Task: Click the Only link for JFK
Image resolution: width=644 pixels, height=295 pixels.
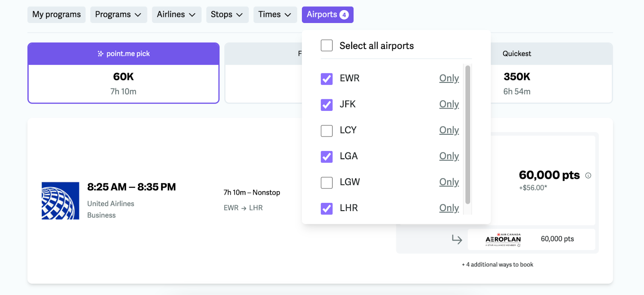Action: [449, 104]
